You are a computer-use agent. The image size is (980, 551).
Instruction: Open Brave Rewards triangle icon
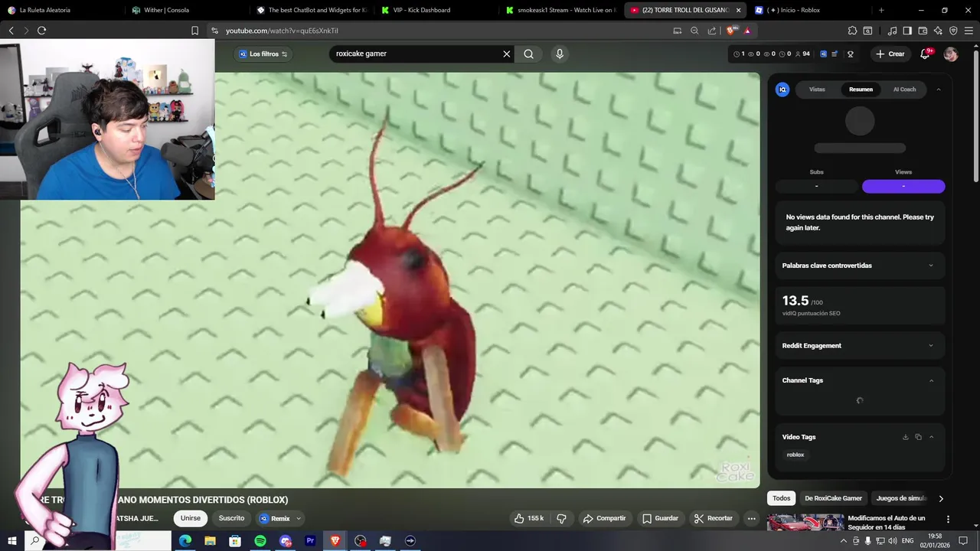(747, 31)
